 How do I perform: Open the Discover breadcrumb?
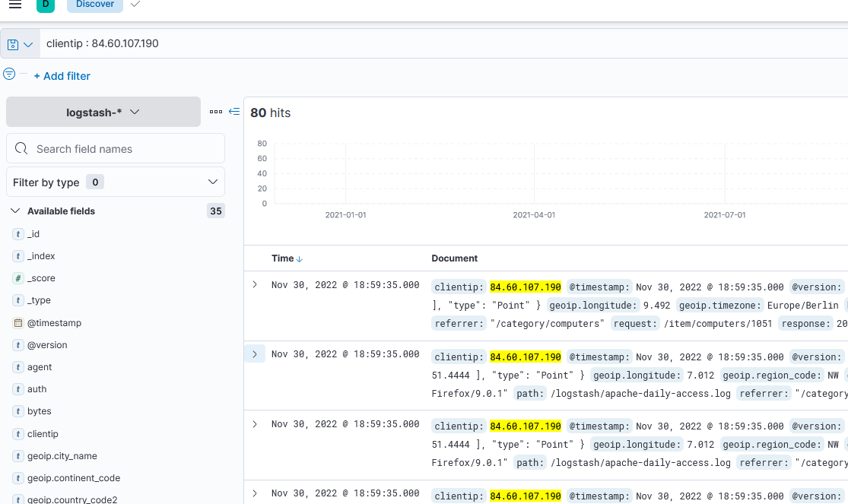click(x=94, y=5)
